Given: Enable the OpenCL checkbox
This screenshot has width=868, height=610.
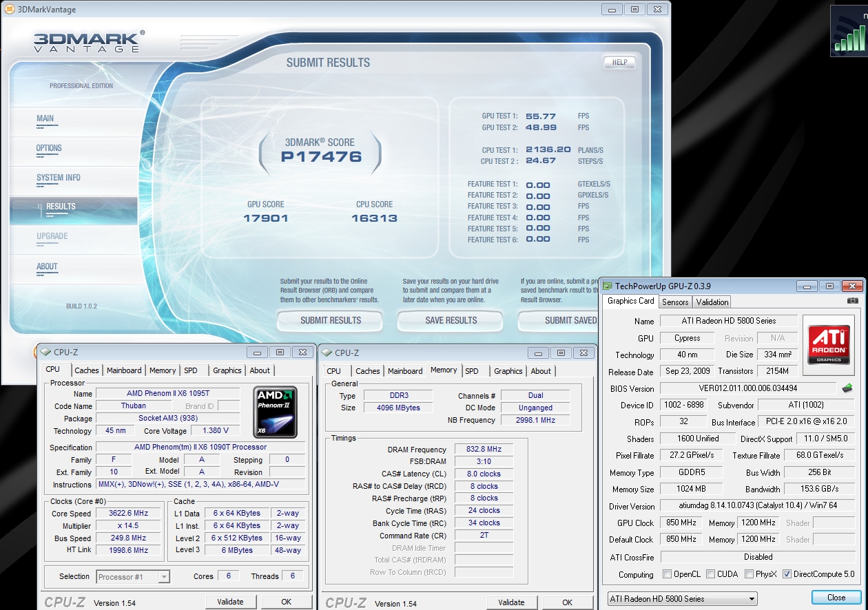Looking at the screenshot, I should 667,574.
